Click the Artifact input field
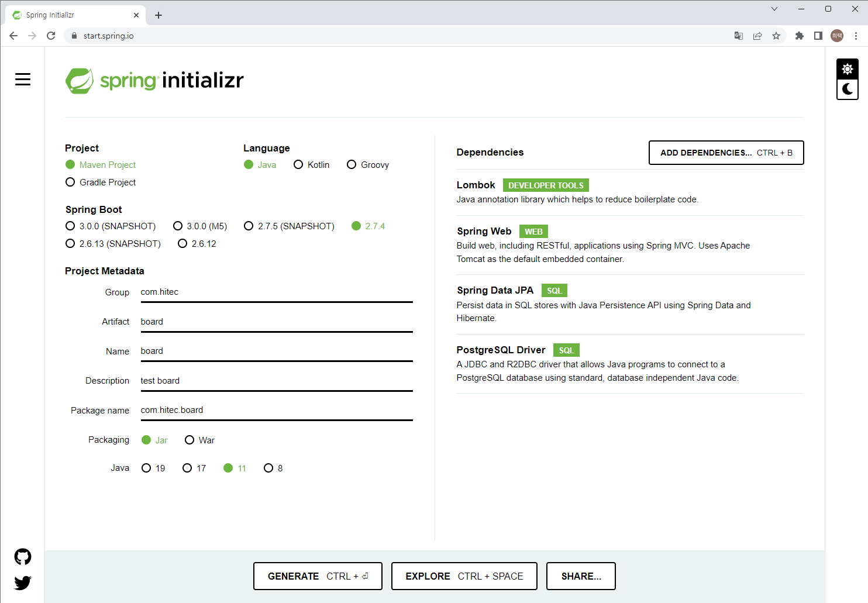This screenshot has height=603, width=868. [277, 322]
